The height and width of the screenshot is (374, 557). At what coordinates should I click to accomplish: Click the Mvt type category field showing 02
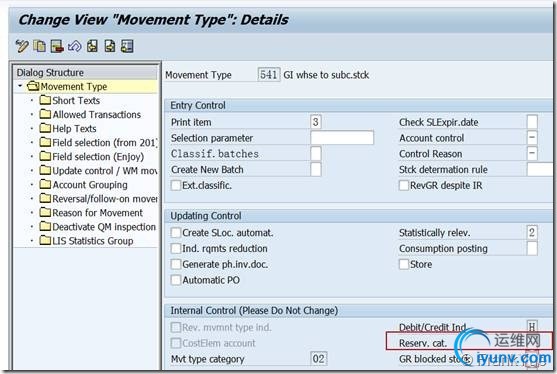point(319,359)
